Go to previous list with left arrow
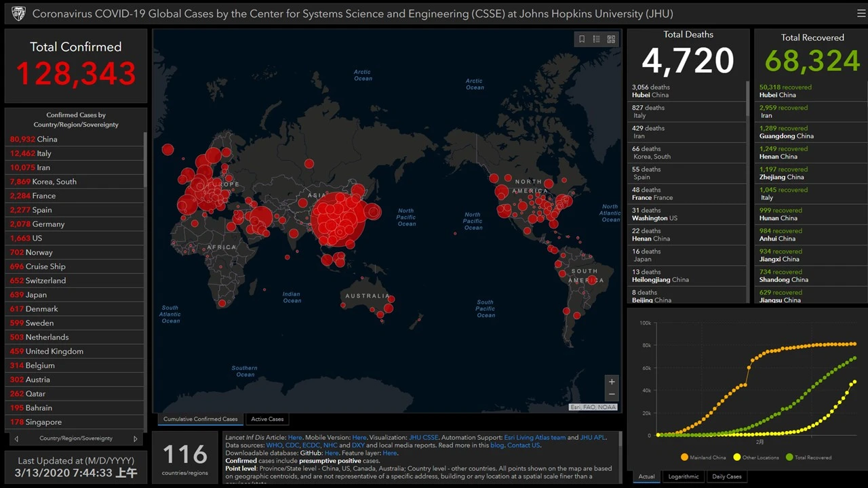 pos(16,439)
